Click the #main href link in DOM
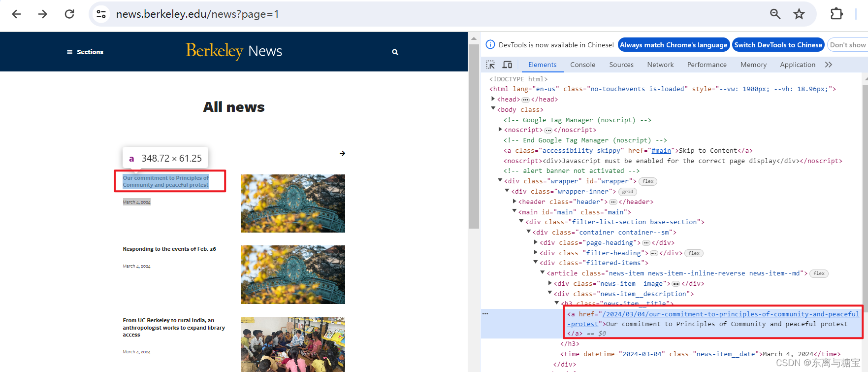The height and width of the screenshot is (372, 868). coord(661,151)
